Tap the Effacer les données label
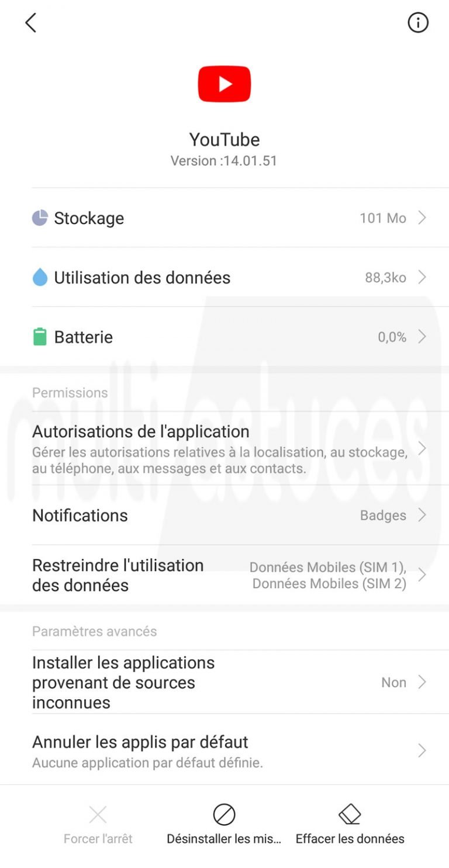 click(350, 839)
